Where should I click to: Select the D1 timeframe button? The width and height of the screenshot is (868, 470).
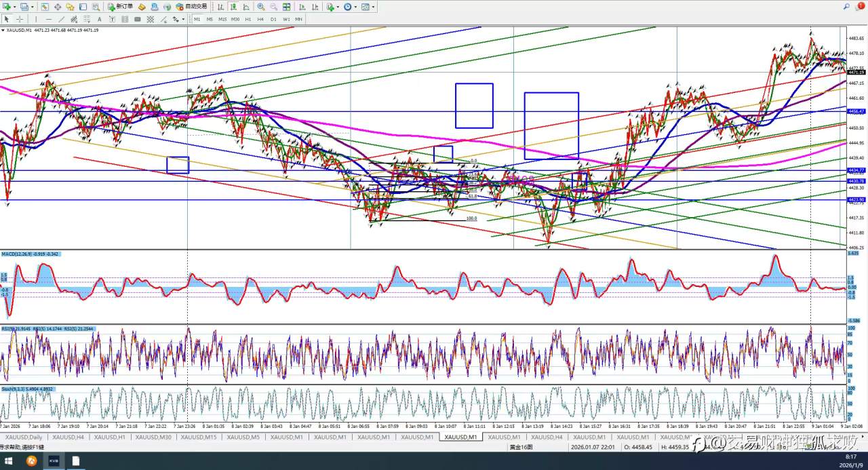pyautogui.click(x=273, y=19)
